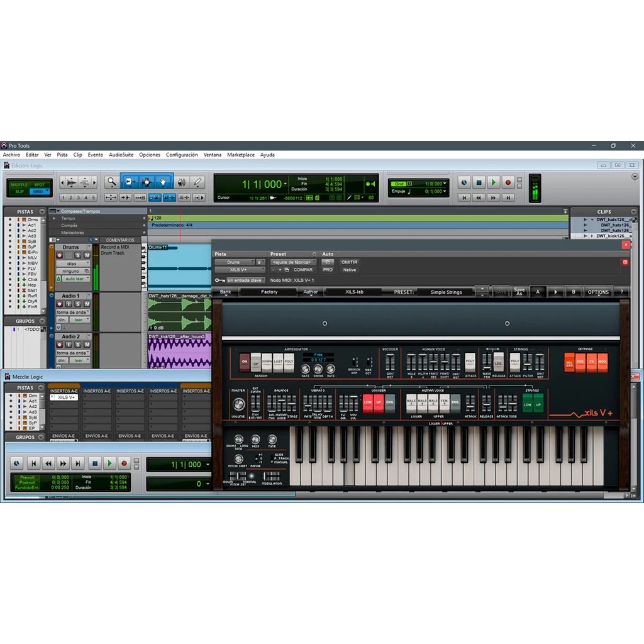This screenshot has height=644, width=644.
Task: Open the AudioSuite menu
Action: 121,155
